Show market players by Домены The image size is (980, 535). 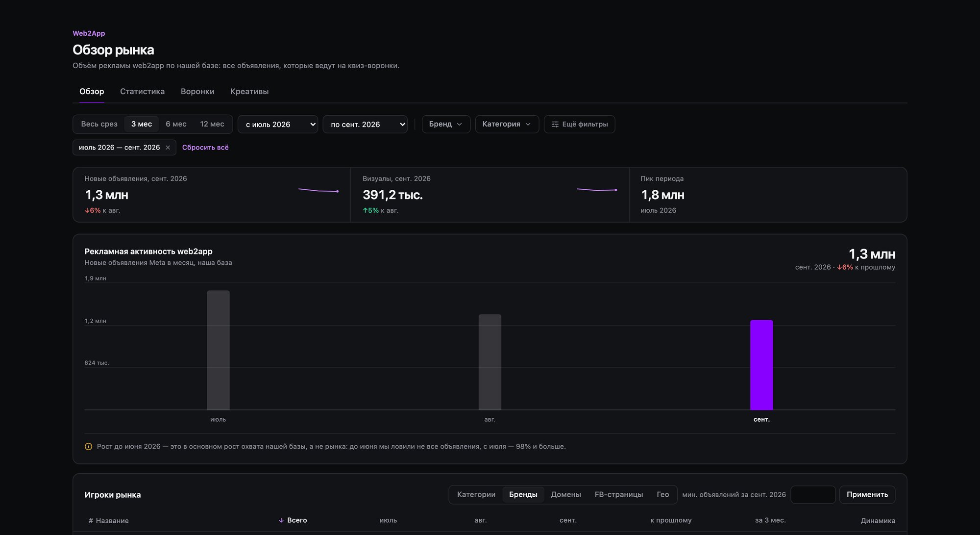point(566,495)
